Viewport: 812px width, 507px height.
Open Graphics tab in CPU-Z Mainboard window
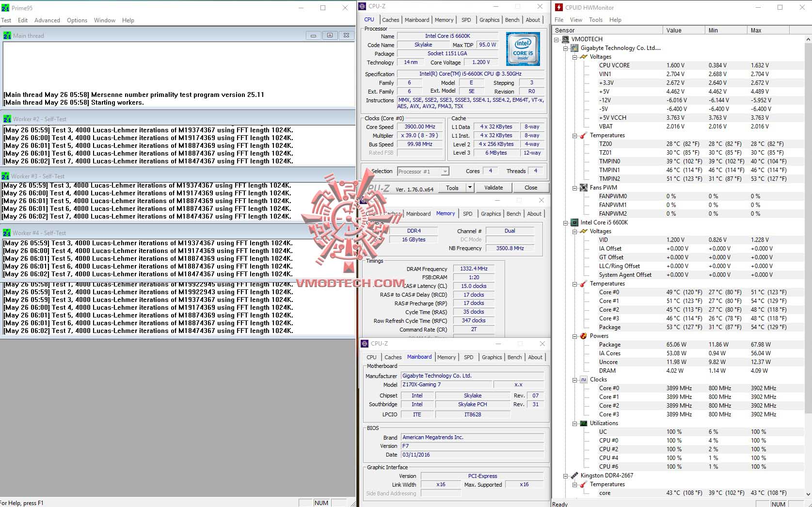[x=492, y=357]
